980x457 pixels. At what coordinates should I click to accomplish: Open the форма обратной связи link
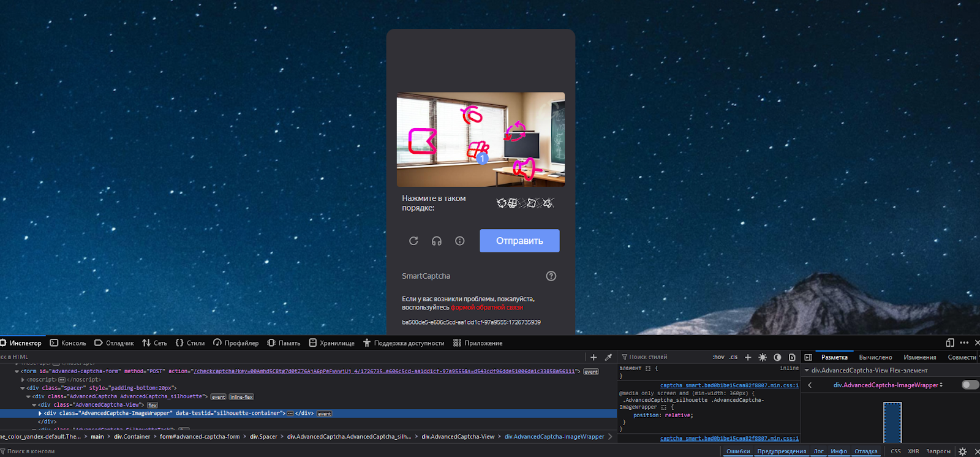(x=487, y=308)
